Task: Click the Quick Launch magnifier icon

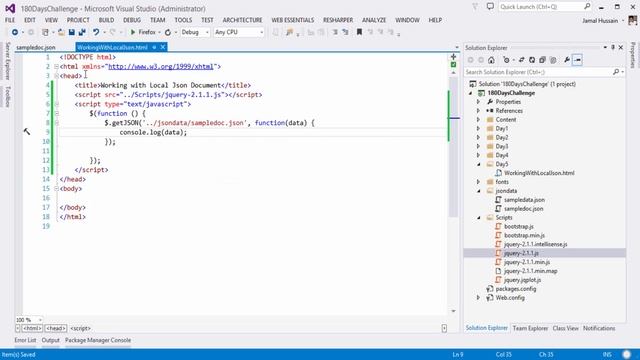Action: point(587,6)
